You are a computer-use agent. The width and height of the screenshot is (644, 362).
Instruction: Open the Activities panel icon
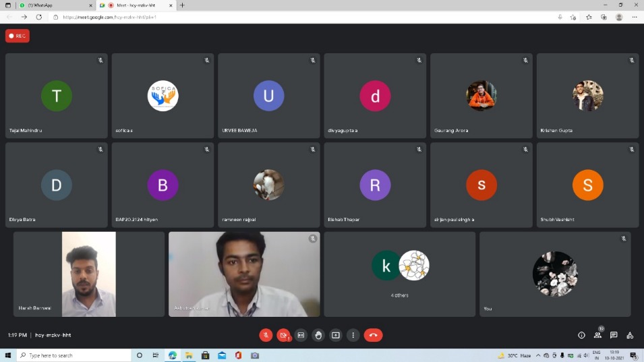pyautogui.click(x=630, y=335)
